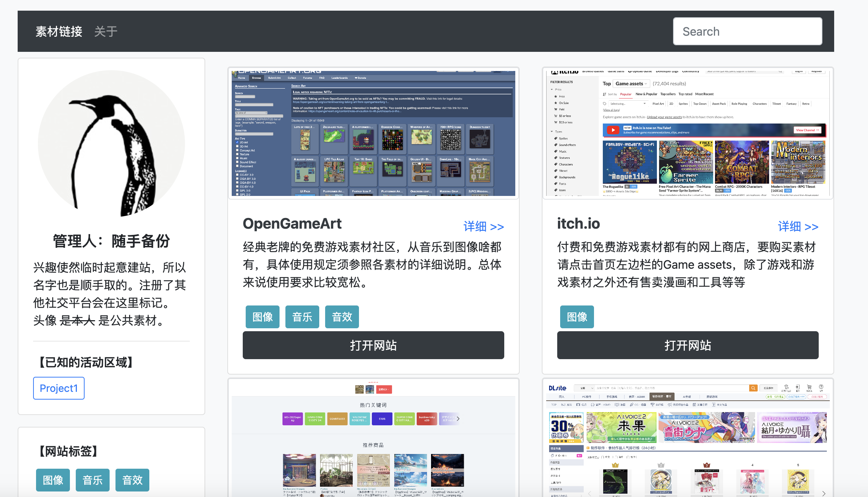Image resolution: width=868 pixels, height=497 pixels.
Task: Click the 素材链接 navbar brand link
Action: (x=59, y=32)
